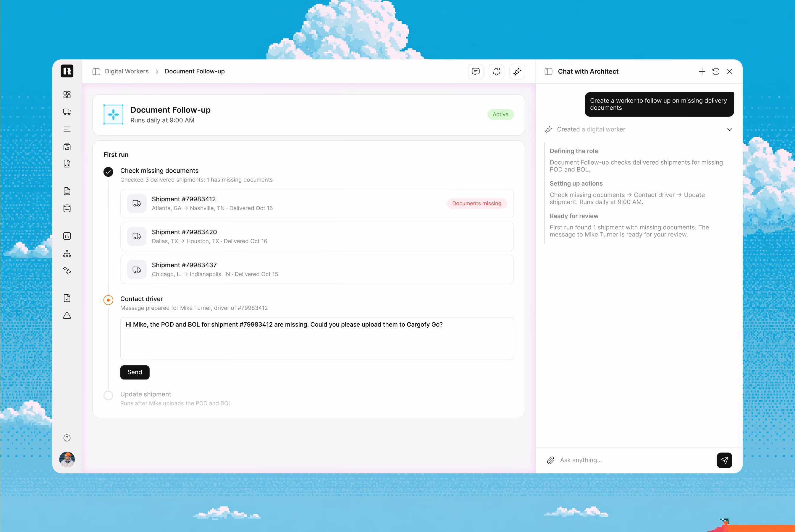Open the analytics bar chart icon in sidebar

click(67, 236)
